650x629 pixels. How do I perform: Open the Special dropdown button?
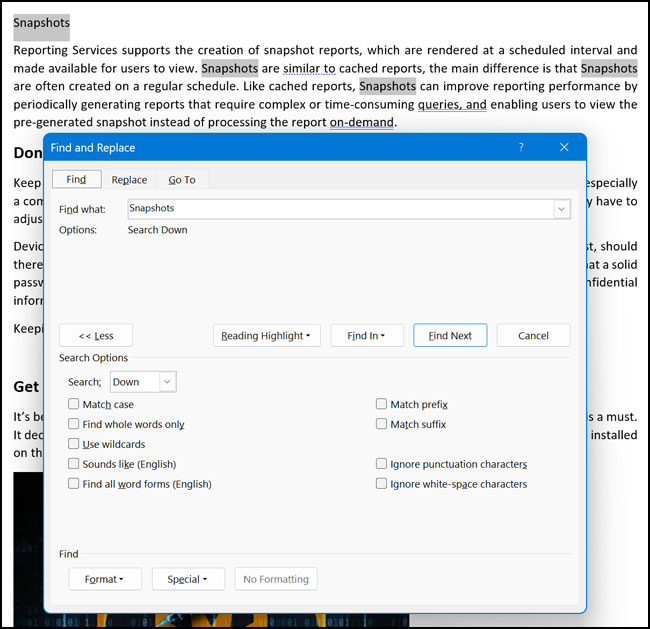[x=188, y=579]
